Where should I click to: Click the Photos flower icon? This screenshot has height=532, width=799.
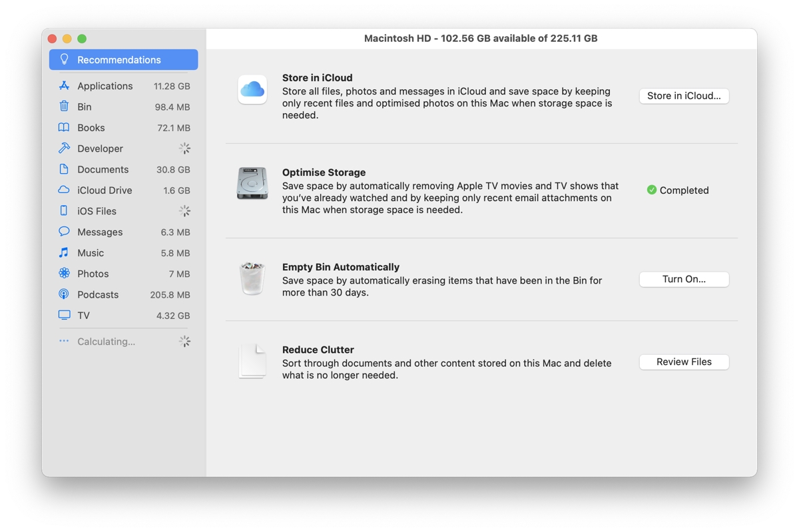coord(64,274)
